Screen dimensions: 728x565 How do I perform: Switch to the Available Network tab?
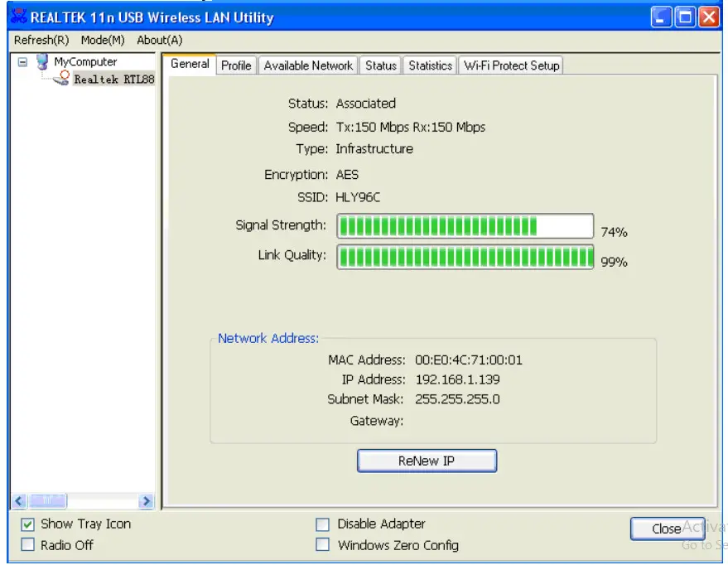[x=307, y=65]
